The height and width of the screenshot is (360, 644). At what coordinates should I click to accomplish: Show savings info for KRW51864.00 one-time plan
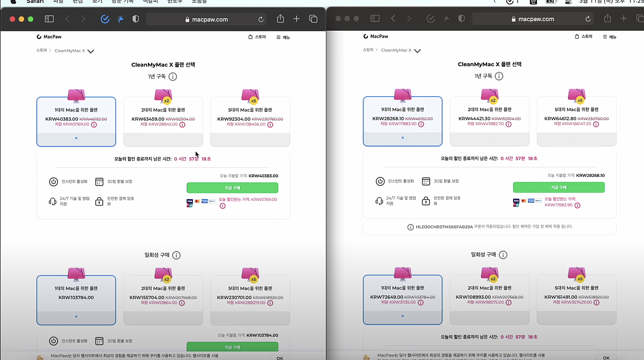[182, 303]
